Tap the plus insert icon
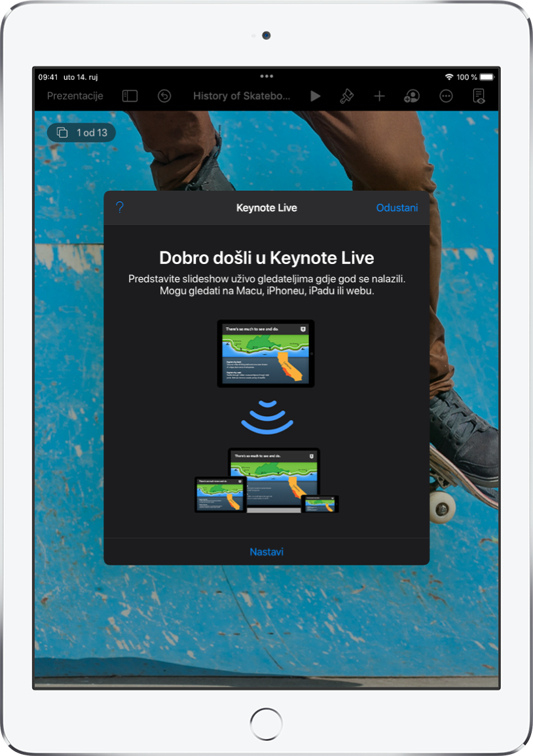The image size is (533, 756). (379, 96)
